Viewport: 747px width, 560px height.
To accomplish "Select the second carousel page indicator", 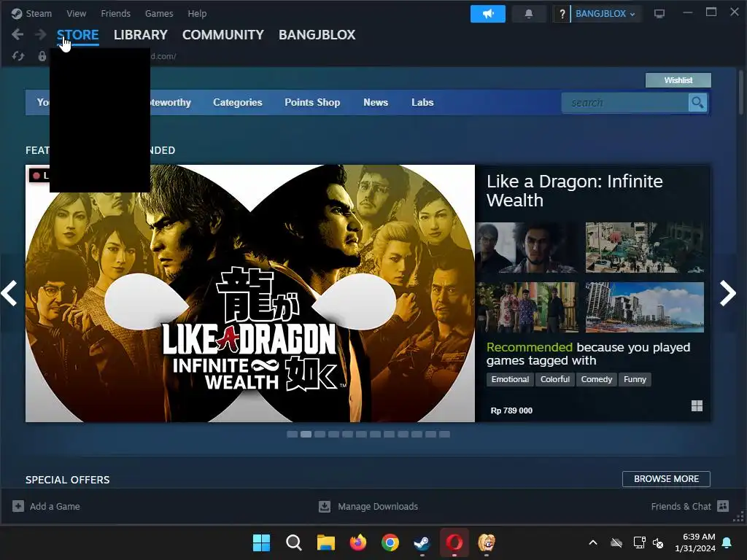I will 306,435.
